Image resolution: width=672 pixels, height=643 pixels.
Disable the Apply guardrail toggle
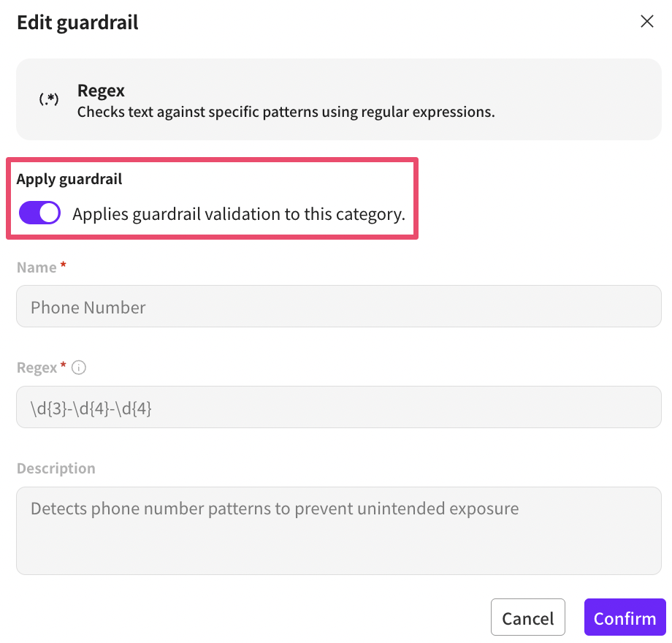pyautogui.click(x=39, y=213)
